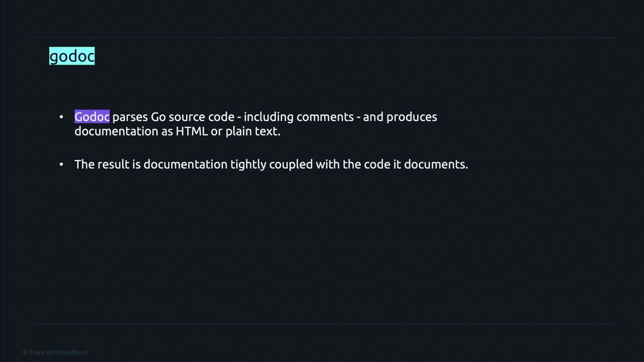The height and width of the screenshot is (362, 644).
Task: Click the word "parses" after Godoc
Action: [x=130, y=117]
